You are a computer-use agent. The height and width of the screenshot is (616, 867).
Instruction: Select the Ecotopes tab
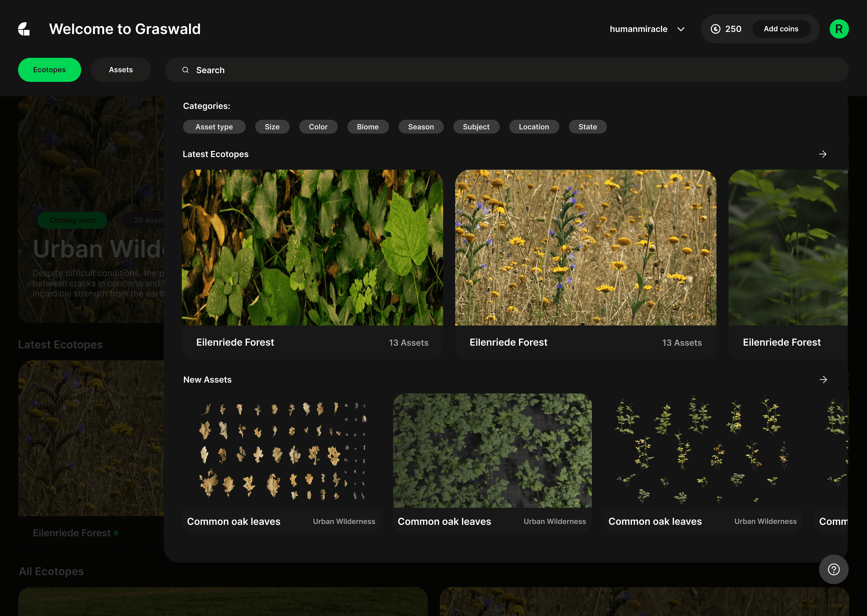click(x=49, y=70)
